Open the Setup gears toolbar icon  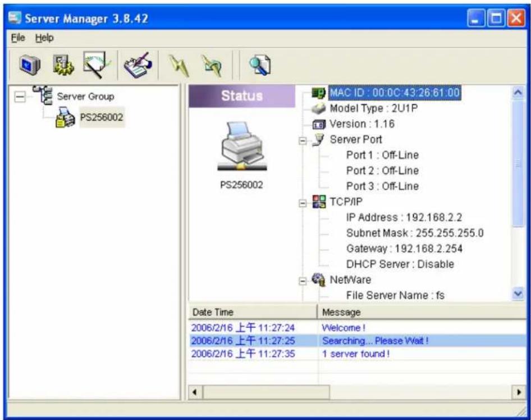coord(63,65)
